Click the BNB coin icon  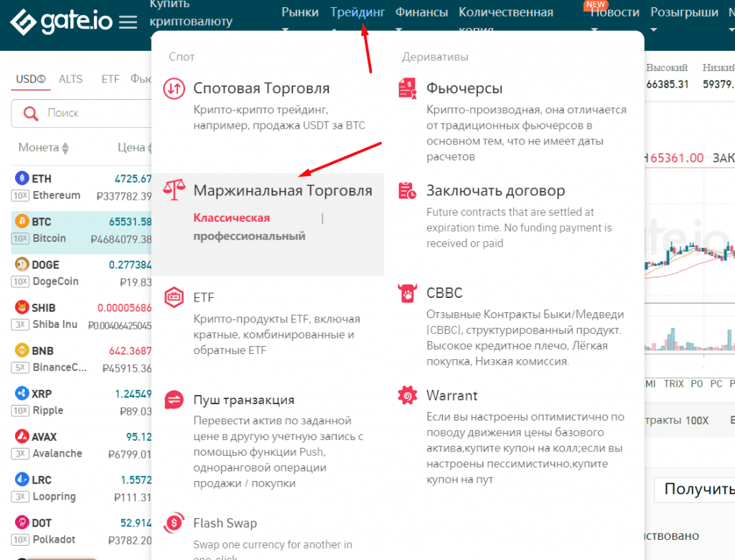22,350
